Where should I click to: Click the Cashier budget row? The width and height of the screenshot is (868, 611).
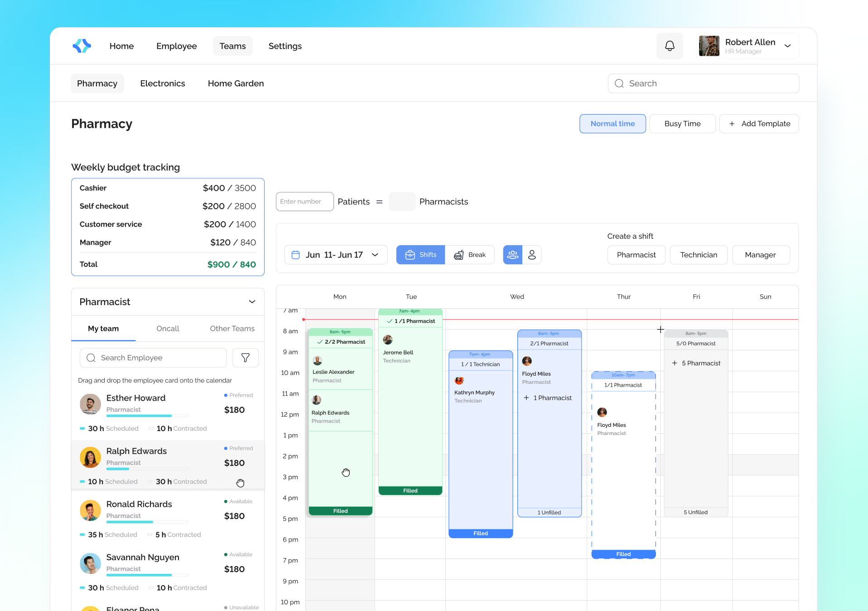(x=168, y=188)
